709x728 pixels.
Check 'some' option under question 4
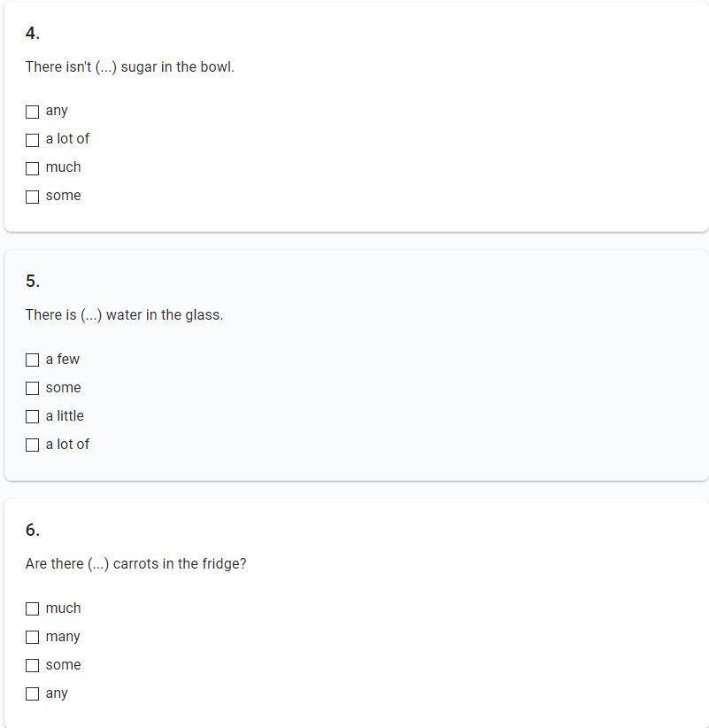click(x=33, y=197)
